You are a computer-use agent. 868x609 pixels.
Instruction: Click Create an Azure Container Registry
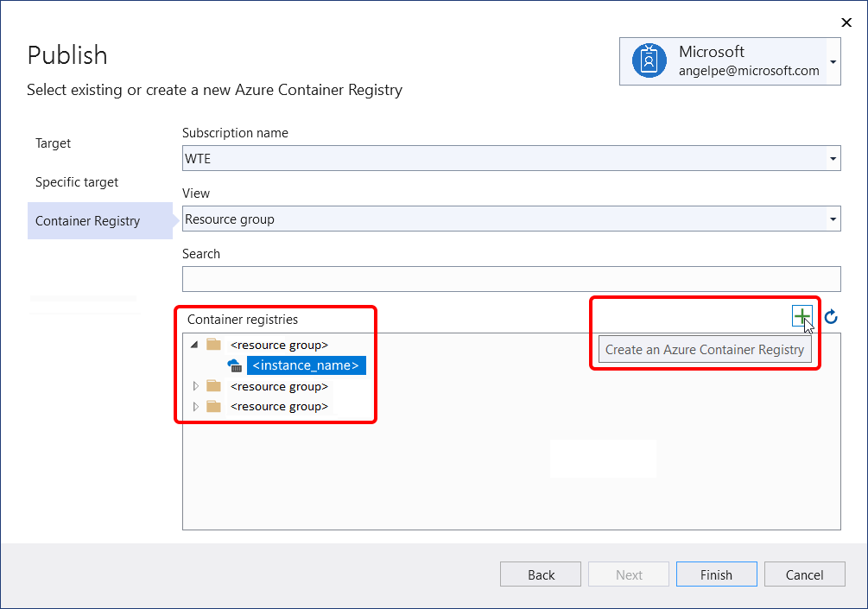point(704,348)
